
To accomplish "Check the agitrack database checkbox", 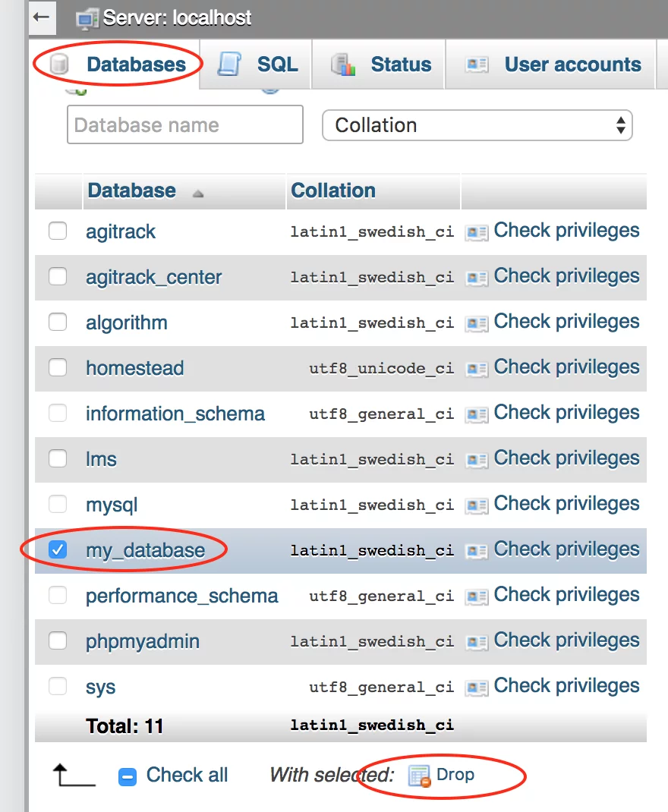I will (x=58, y=231).
